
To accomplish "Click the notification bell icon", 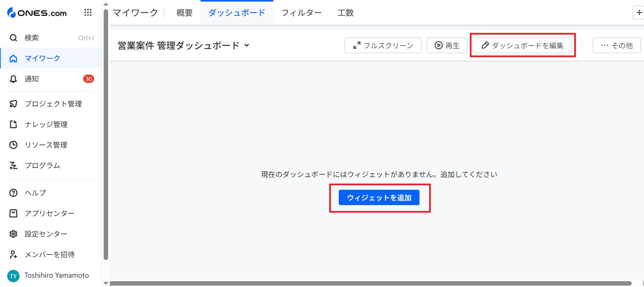I will click(13, 79).
